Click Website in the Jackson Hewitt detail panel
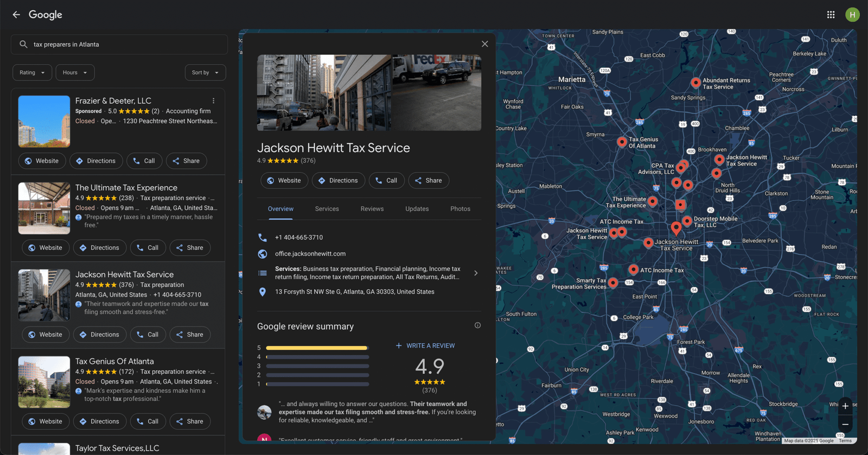This screenshot has height=455, width=868. point(284,180)
